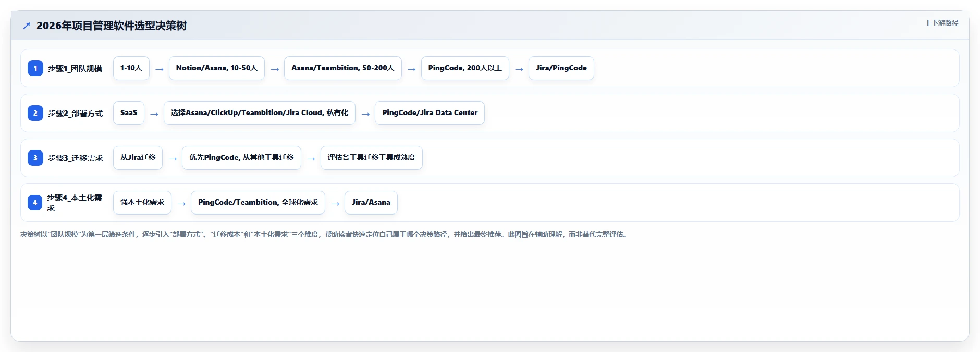Click the 评估各工具迁移工具成熟度 node
Viewport: 980px width, 352px height.
point(372,158)
